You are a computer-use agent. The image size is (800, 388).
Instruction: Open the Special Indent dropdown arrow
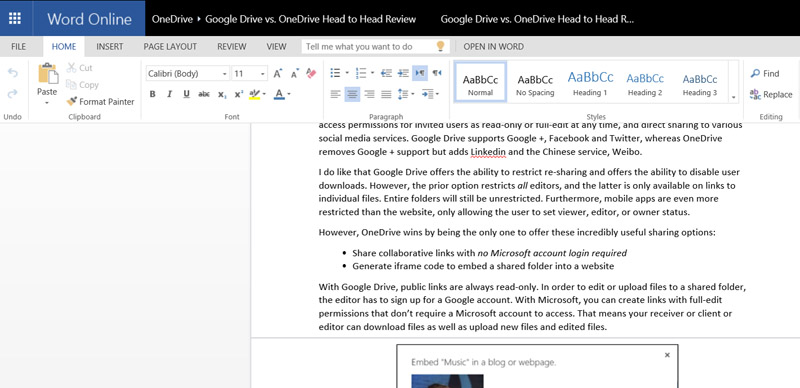[x=437, y=94]
